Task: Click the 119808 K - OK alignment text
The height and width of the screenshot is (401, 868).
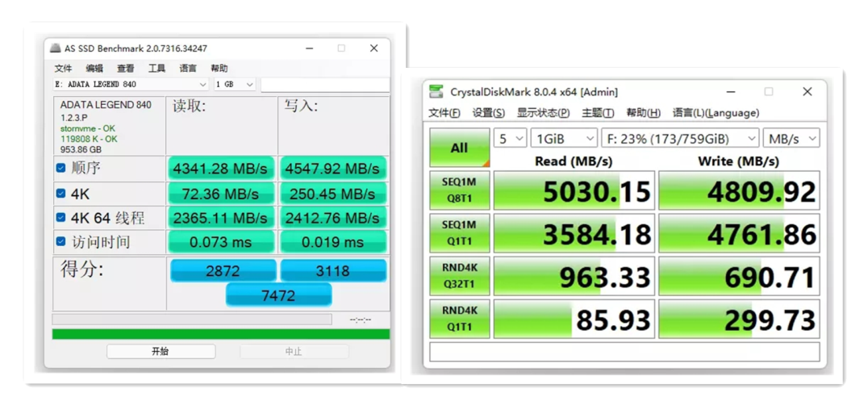Action: pos(89,139)
